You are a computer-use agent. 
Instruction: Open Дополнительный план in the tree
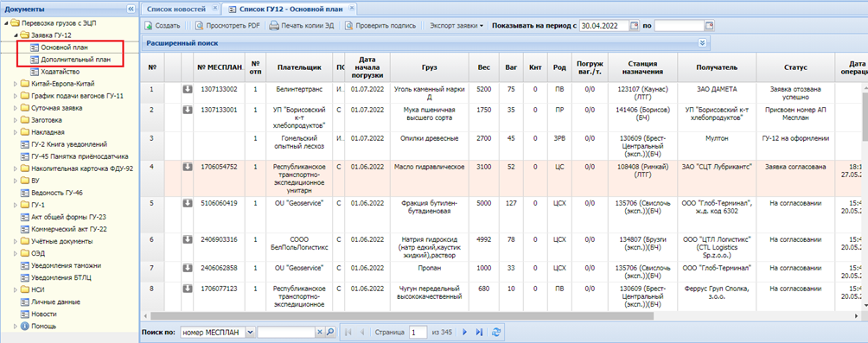click(x=75, y=60)
